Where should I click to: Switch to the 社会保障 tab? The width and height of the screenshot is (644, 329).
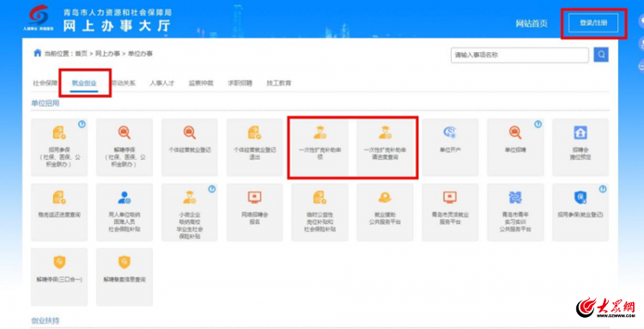pos(45,83)
